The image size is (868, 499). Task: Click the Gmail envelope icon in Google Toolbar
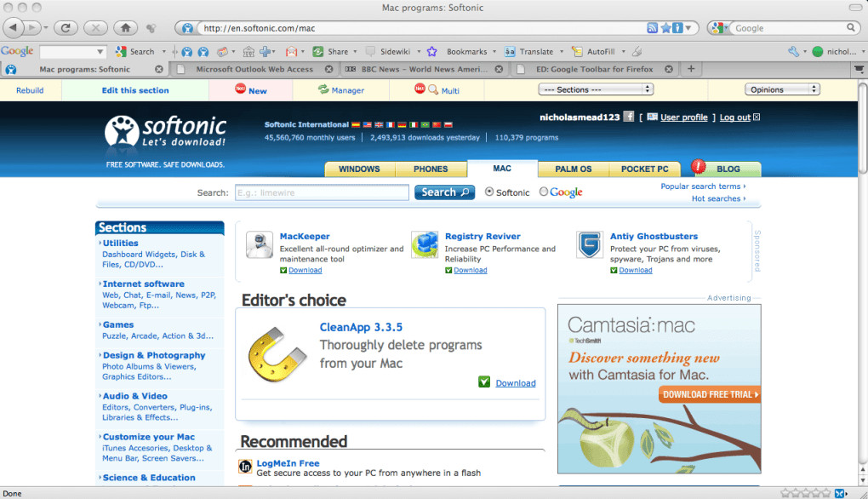click(x=291, y=51)
